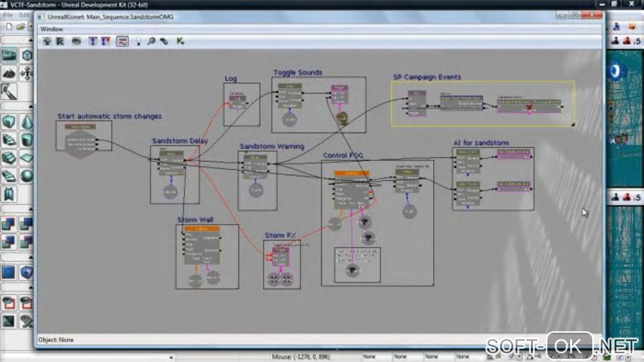Screen dimensions: 644x362
Task: Open UnrealKismet via the green K icon
Action: (180, 41)
